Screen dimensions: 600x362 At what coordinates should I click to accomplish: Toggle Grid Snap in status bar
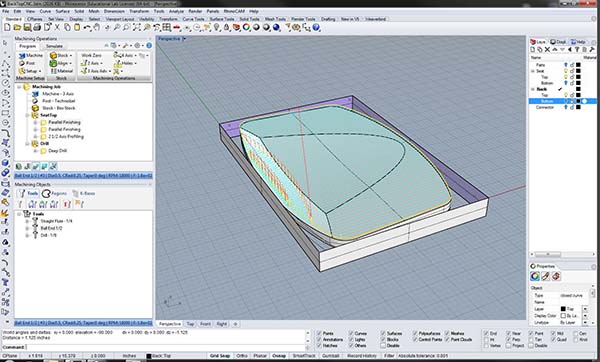coord(220,356)
